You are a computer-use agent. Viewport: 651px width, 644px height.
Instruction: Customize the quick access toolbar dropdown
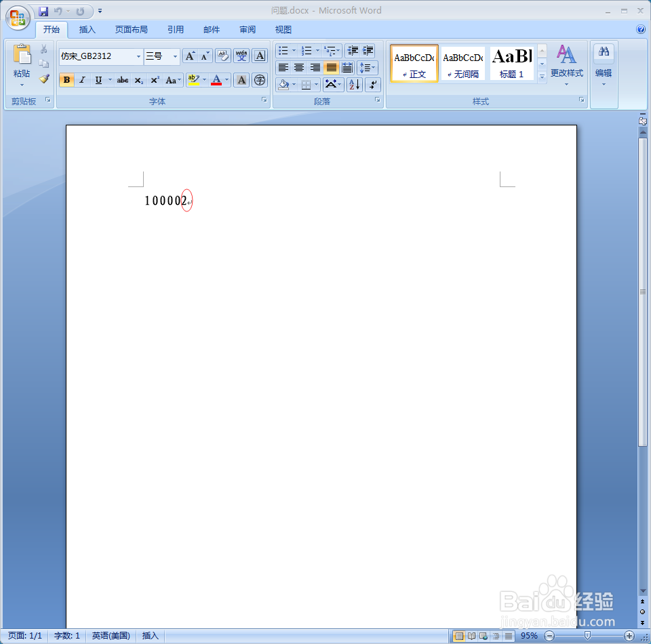tap(100, 12)
